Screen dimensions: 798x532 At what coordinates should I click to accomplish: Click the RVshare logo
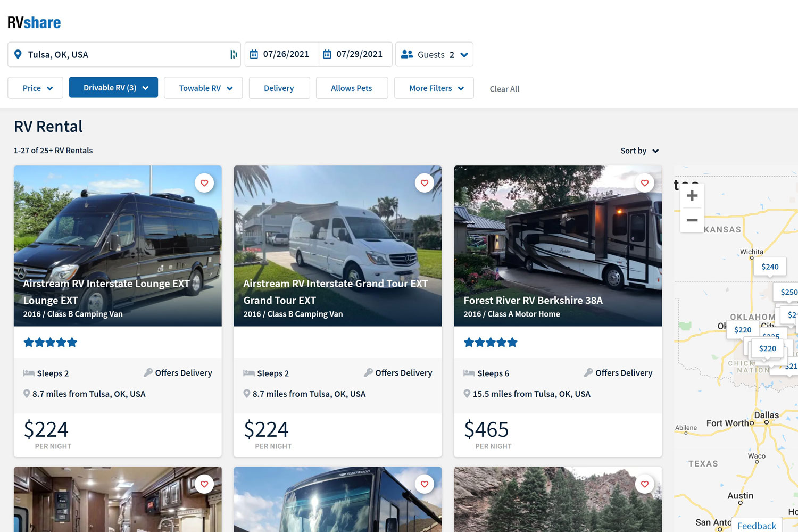point(34,22)
